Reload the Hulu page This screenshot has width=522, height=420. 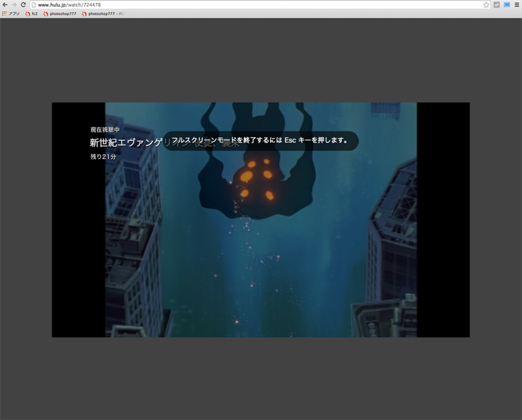[23, 4]
